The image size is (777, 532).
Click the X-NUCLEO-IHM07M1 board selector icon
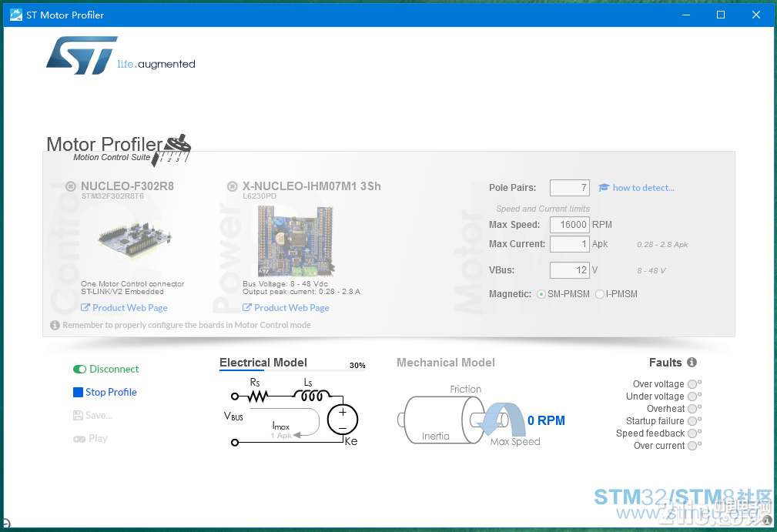pos(232,186)
